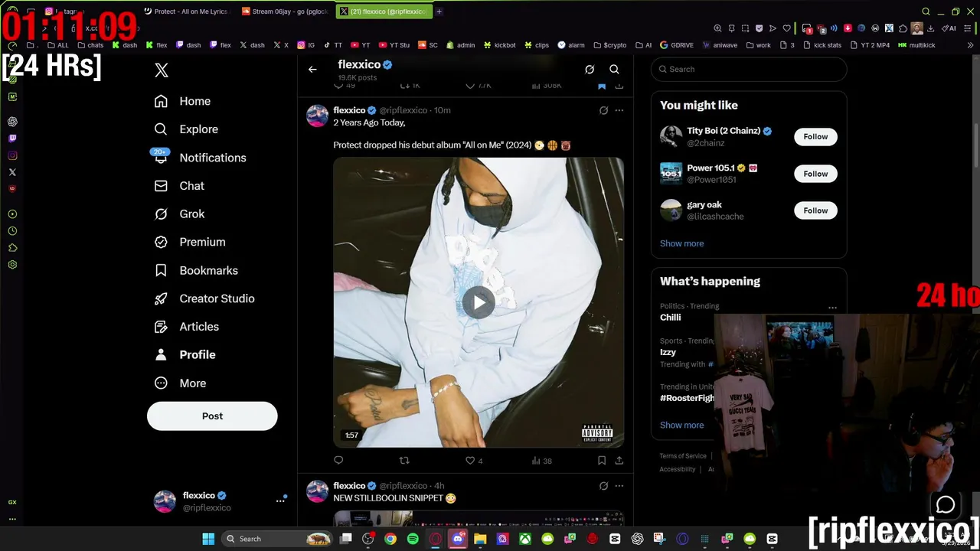Open more options on the 10m post

pyautogui.click(x=619, y=110)
